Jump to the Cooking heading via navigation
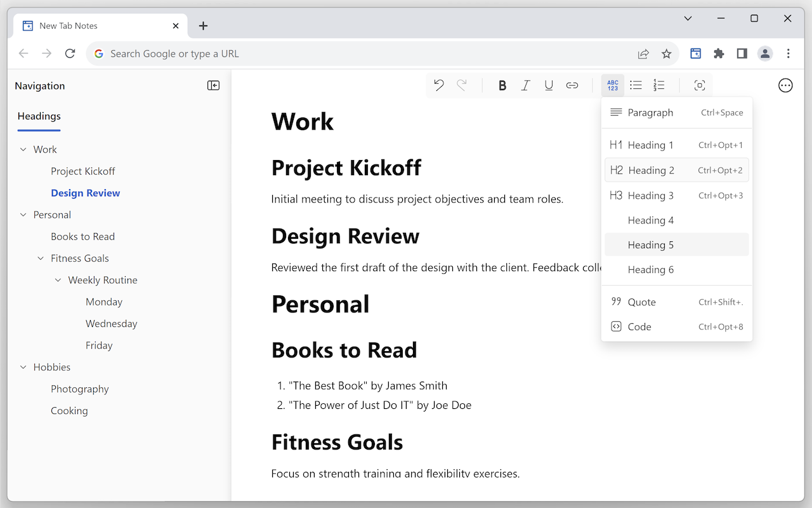This screenshot has width=812, height=508. pos(69,410)
